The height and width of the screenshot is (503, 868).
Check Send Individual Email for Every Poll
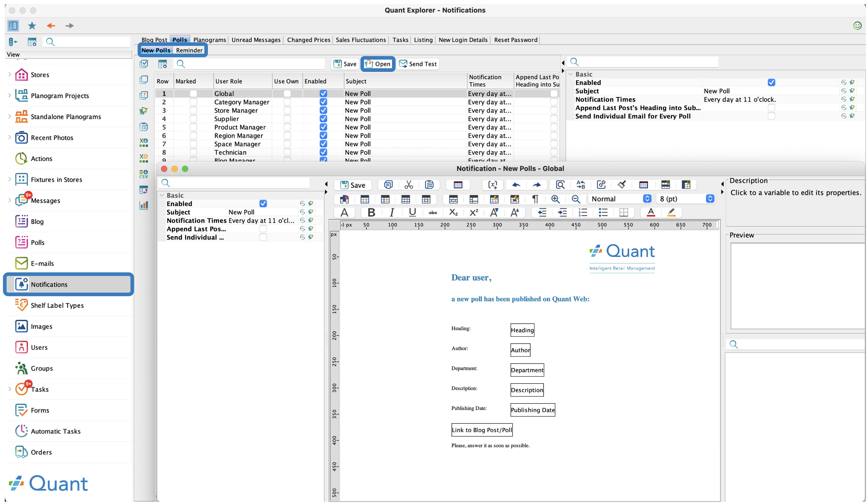(771, 116)
